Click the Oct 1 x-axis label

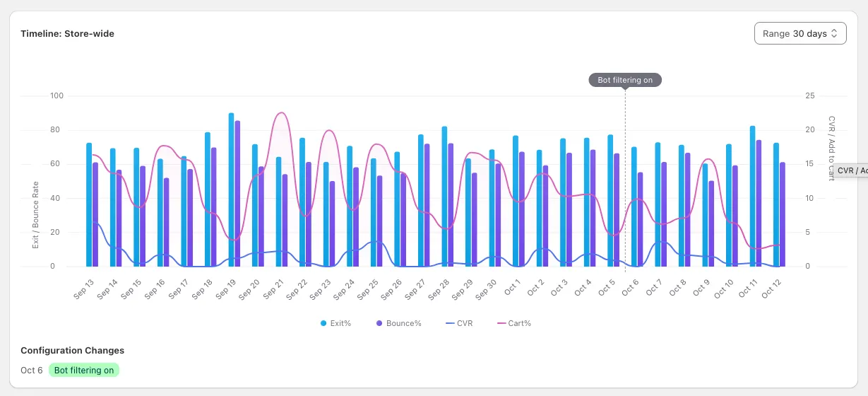(x=512, y=288)
